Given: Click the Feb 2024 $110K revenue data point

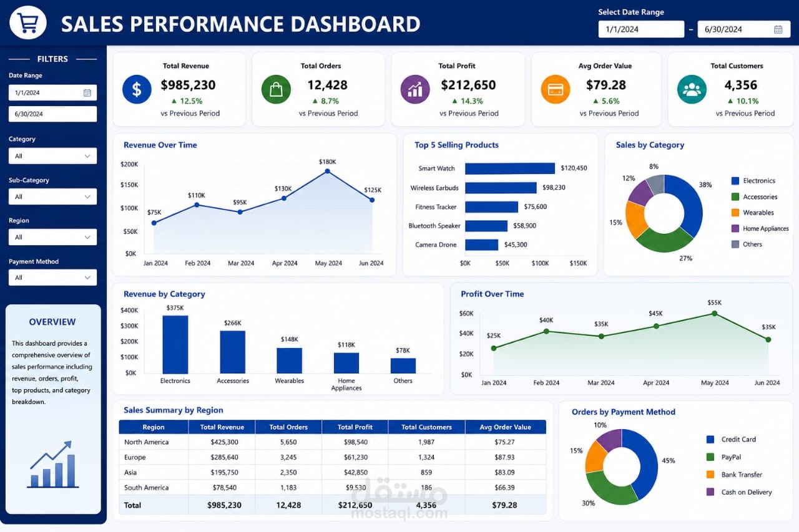Looking at the screenshot, I should pyautogui.click(x=197, y=205).
